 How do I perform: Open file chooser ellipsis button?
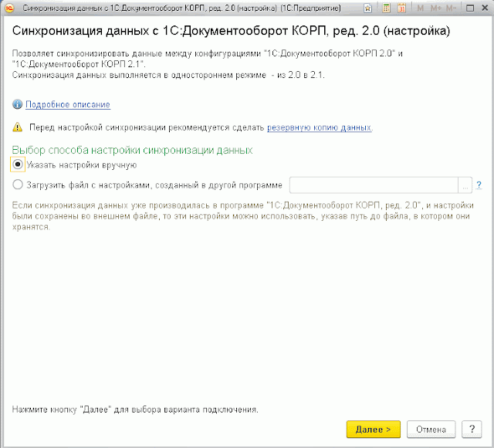click(465, 185)
